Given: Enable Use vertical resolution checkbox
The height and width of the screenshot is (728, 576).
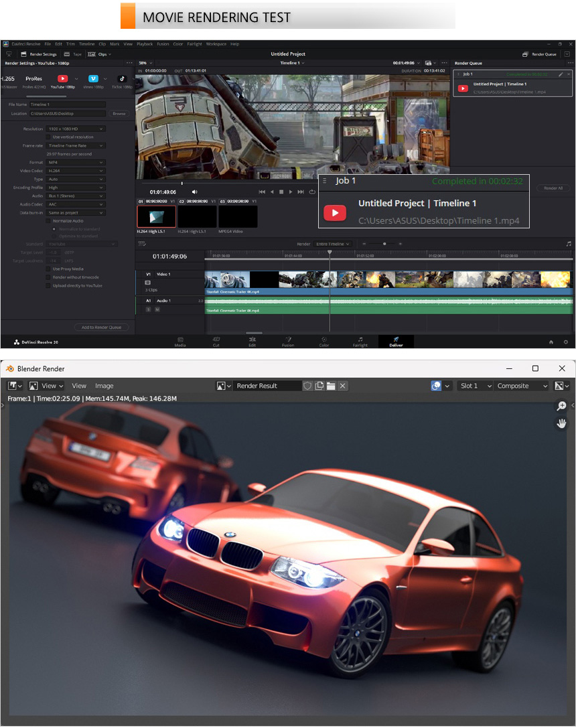Looking at the screenshot, I should (x=49, y=137).
